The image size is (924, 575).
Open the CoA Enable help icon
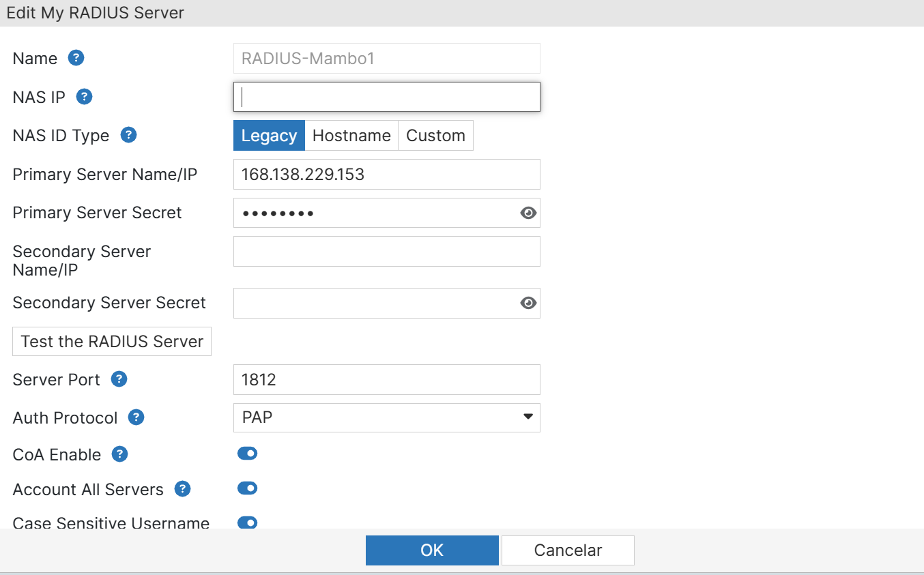click(x=120, y=454)
